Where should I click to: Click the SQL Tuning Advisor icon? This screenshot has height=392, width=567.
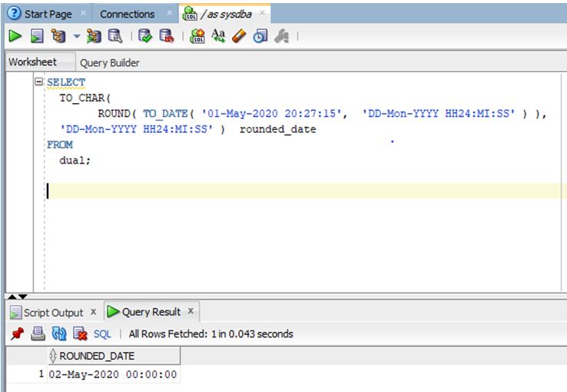coord(115,36)
